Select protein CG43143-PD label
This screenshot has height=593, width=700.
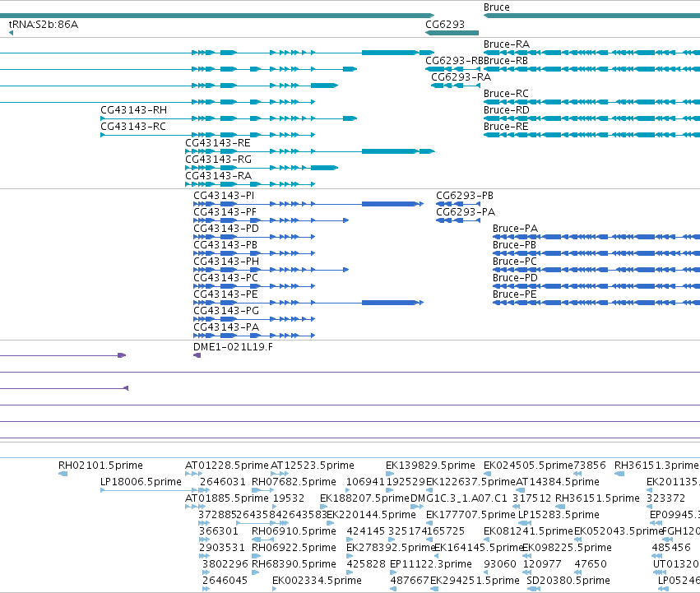(x=226, y=229)
